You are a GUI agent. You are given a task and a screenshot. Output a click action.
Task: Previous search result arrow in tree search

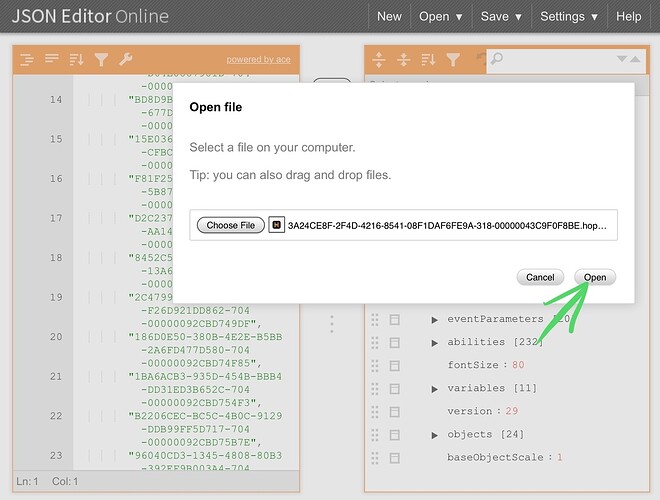click(635, 59)
